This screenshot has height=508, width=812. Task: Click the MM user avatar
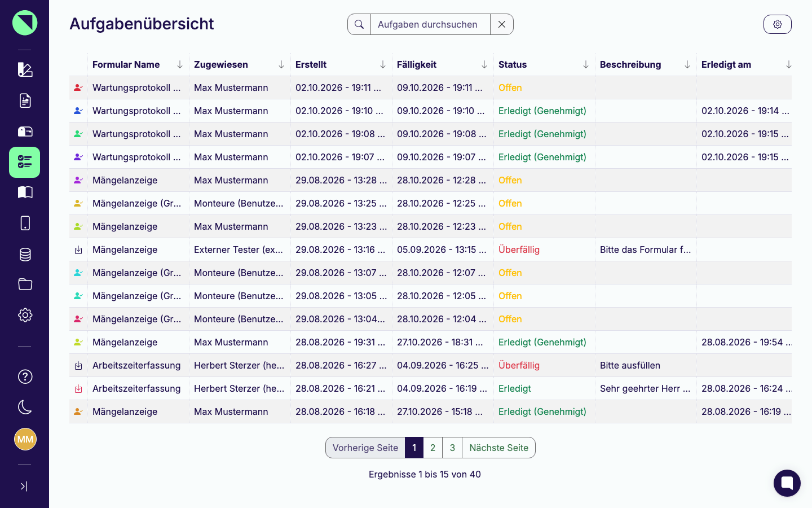tap(25, 439)
